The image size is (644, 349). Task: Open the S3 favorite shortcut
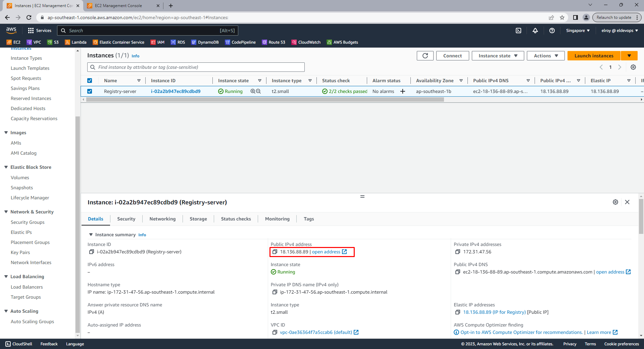[x=53, y=42]
